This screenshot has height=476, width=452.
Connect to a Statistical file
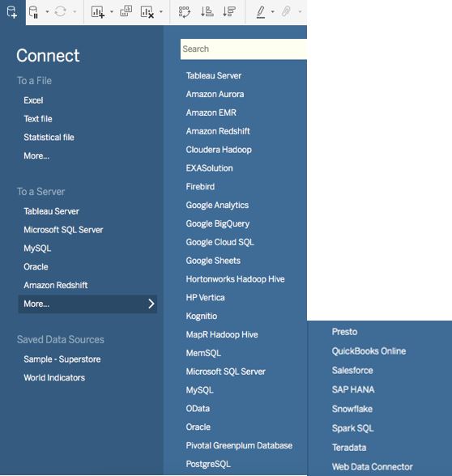[49, 138]
